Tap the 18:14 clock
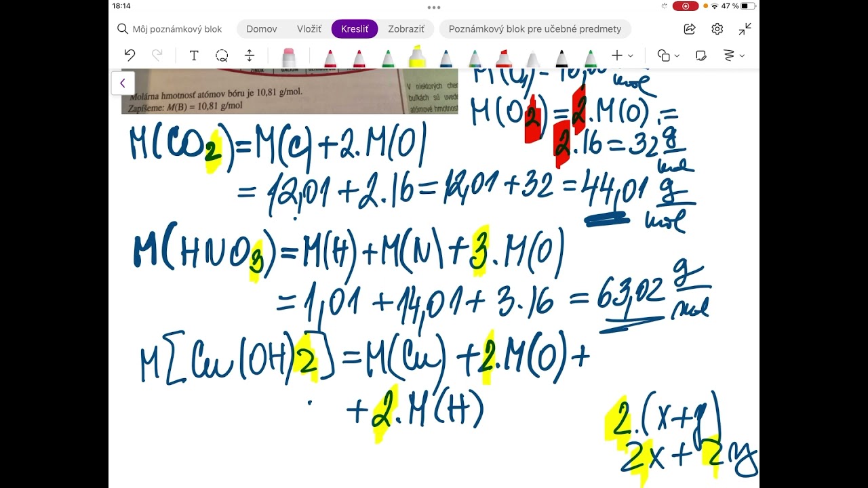868x488 pixels. click(122, 6)
